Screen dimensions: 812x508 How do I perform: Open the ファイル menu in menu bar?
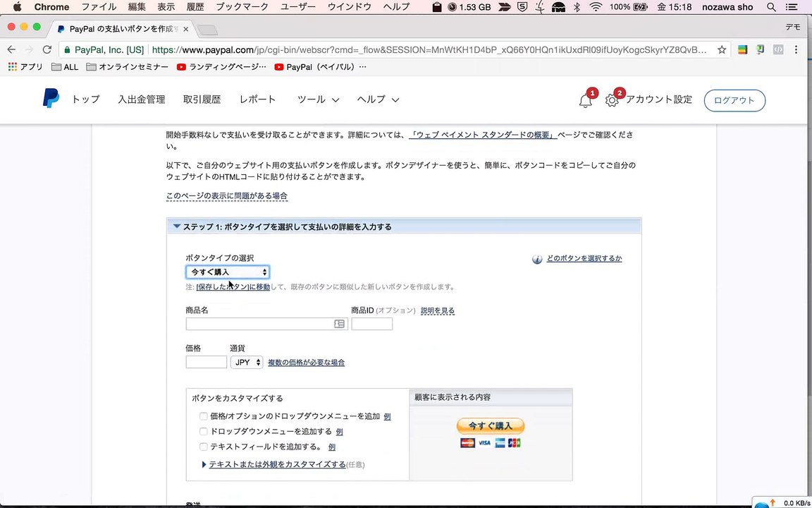99,7
